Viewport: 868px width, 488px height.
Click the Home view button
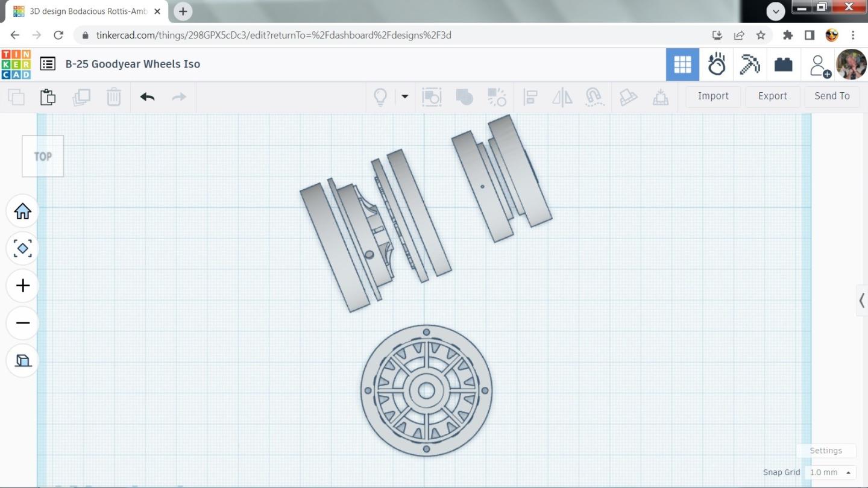tap(23, 211)
